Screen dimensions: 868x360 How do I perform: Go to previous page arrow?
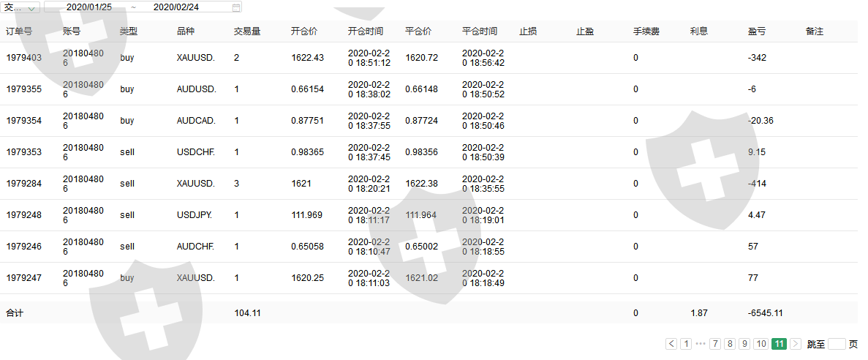[671, 344]
